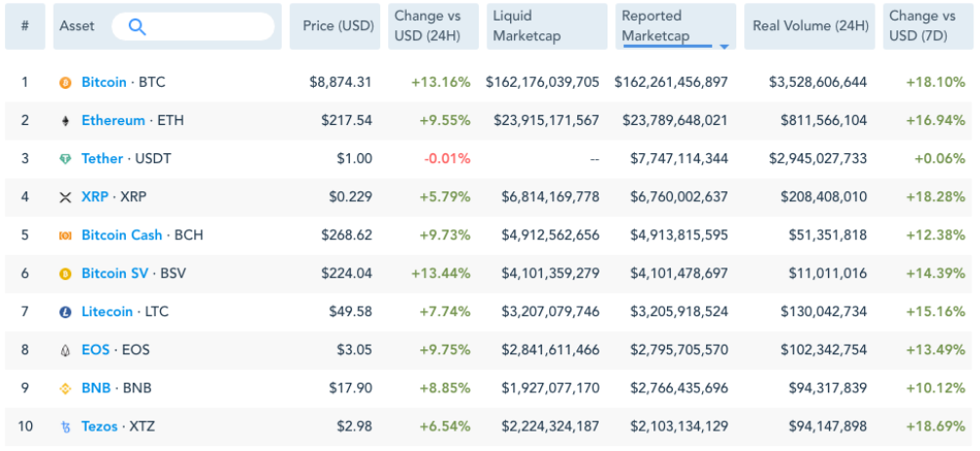The height and width of the screenshot is (451, 980).
Task: Click the Tezos blue logo icon
Action: pos(65,427)
